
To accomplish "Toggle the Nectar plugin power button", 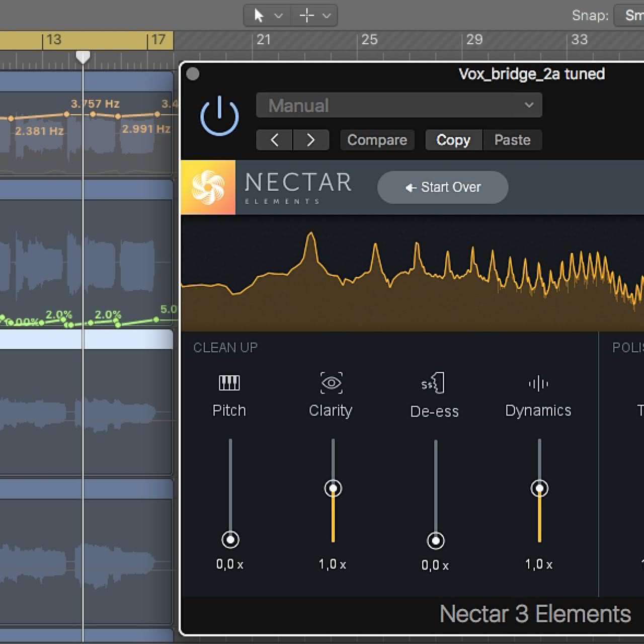I will coord(219,117).
